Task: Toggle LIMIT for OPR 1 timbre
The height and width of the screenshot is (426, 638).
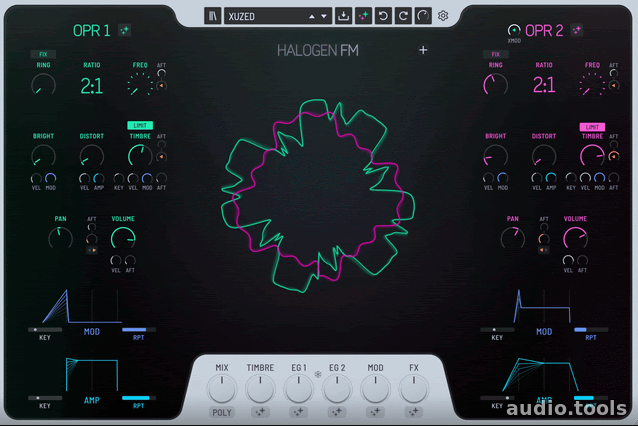Action: pos(140,125)
